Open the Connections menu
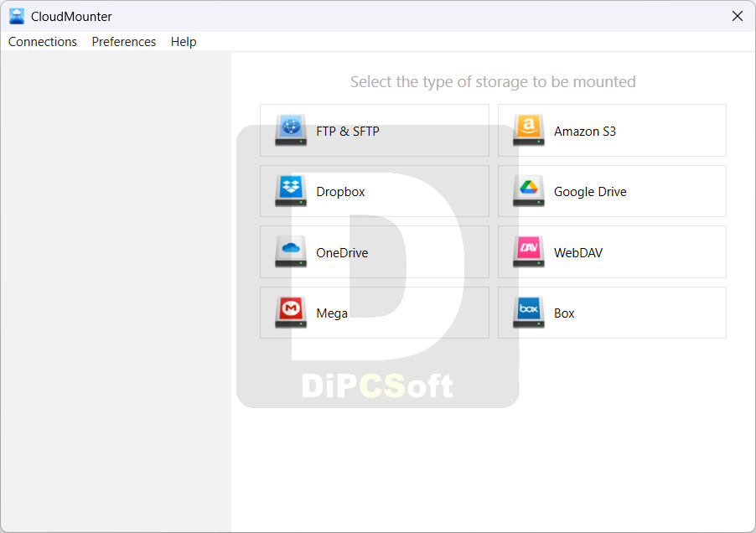This screenshot has width=756, height=533. [43, 42]
